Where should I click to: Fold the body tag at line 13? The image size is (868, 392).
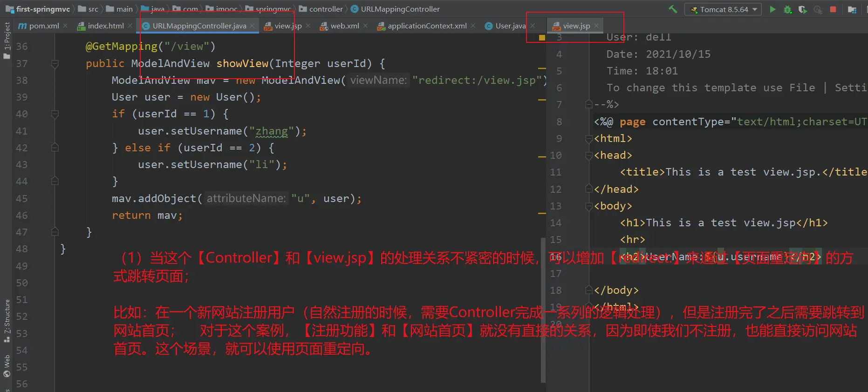[x=589, y=206]
